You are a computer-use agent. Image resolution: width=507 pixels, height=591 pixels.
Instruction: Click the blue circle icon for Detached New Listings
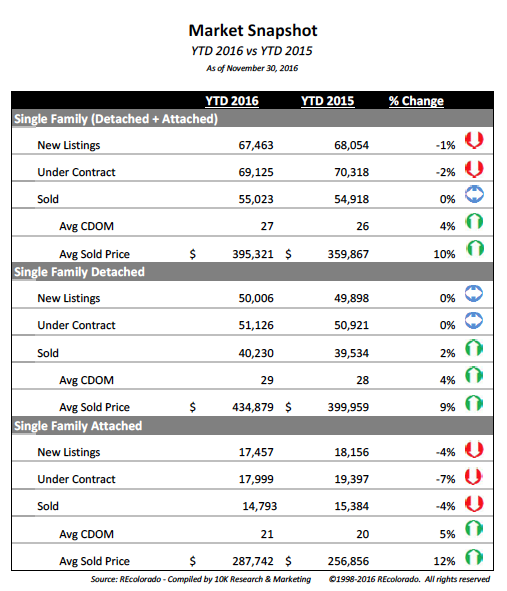point(474,294)
